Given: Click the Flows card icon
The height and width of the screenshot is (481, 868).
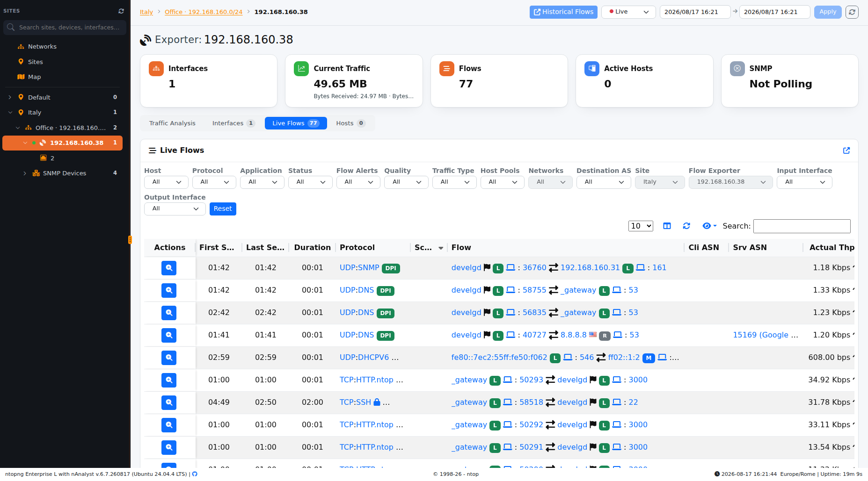Looking at the screenshot, I should (447, 69).
